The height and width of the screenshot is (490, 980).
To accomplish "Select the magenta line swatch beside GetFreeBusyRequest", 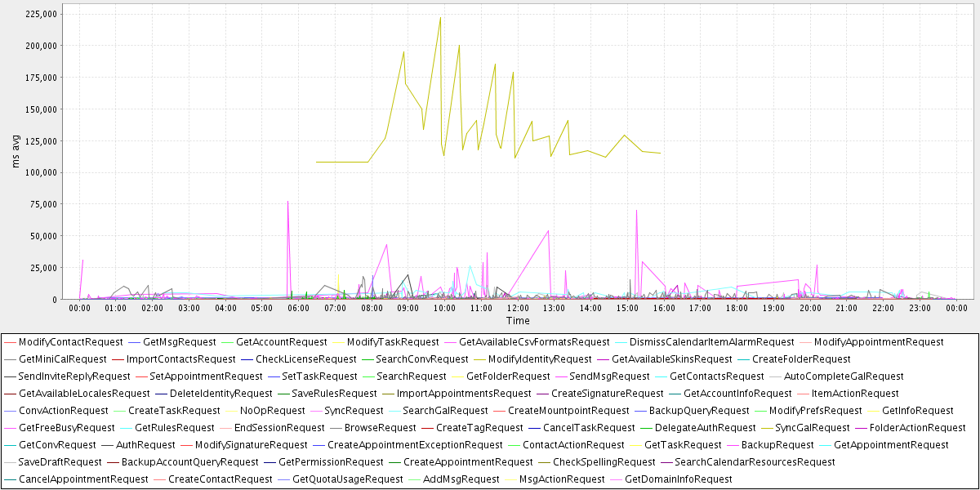I will [10, 428].
